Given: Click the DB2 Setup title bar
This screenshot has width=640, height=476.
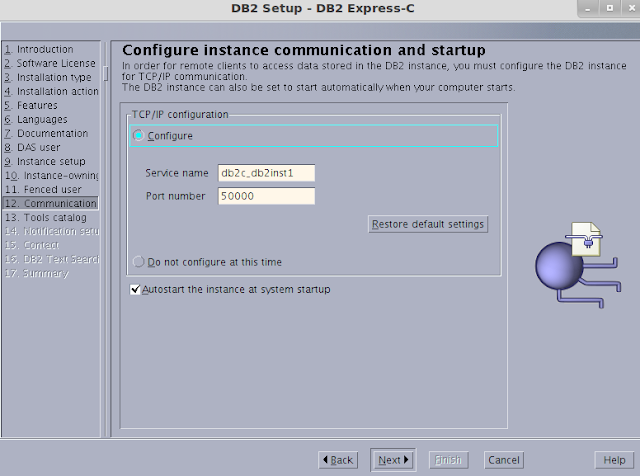Looking at the screenshot, I should [322, 9].
